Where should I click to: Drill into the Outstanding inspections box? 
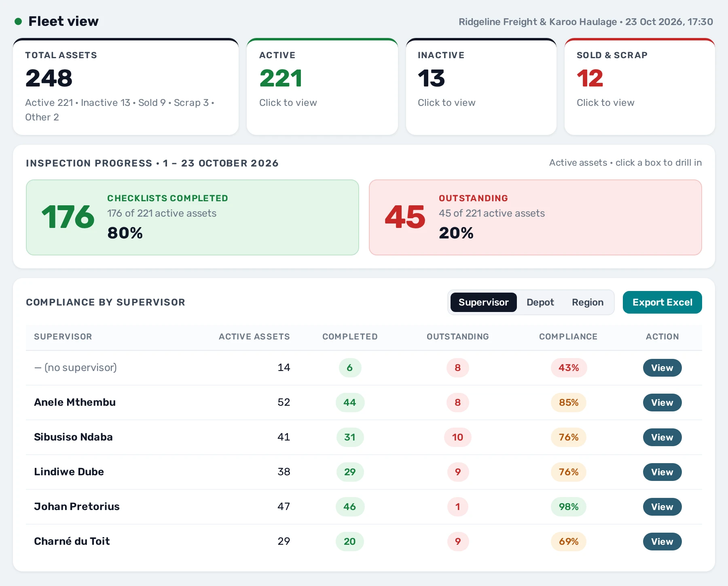pos(535,217)
